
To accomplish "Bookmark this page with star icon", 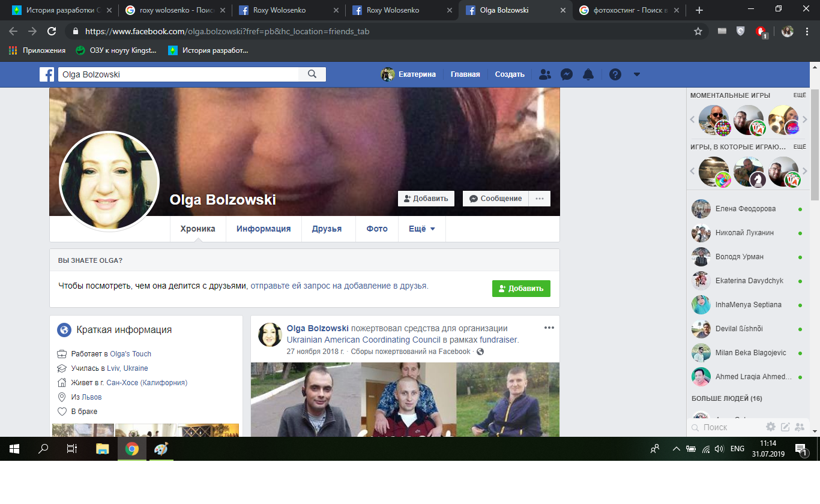I will [x=698, y=31].
